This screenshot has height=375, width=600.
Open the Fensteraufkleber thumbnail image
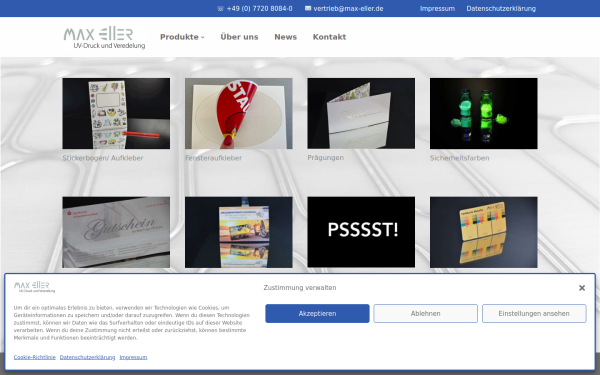[x=238, y=113]
